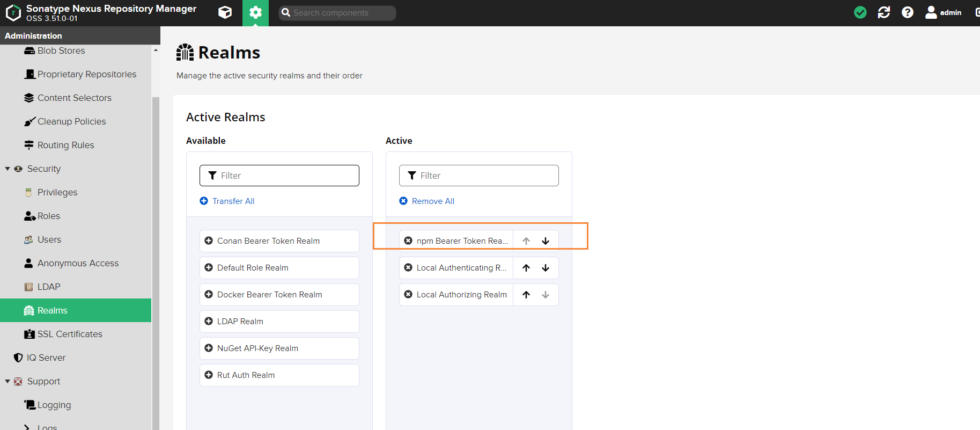Click sidebar scrollbar up arrow
Screen dimensions: 980x430
pyautogui.click(x=156, y=50)
